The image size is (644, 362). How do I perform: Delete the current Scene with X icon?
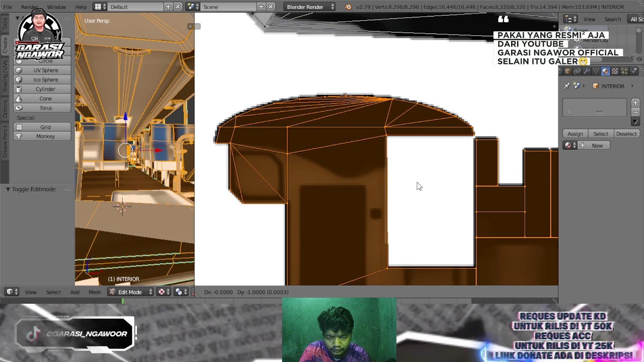pyautogui.click(x=271, y=7)
